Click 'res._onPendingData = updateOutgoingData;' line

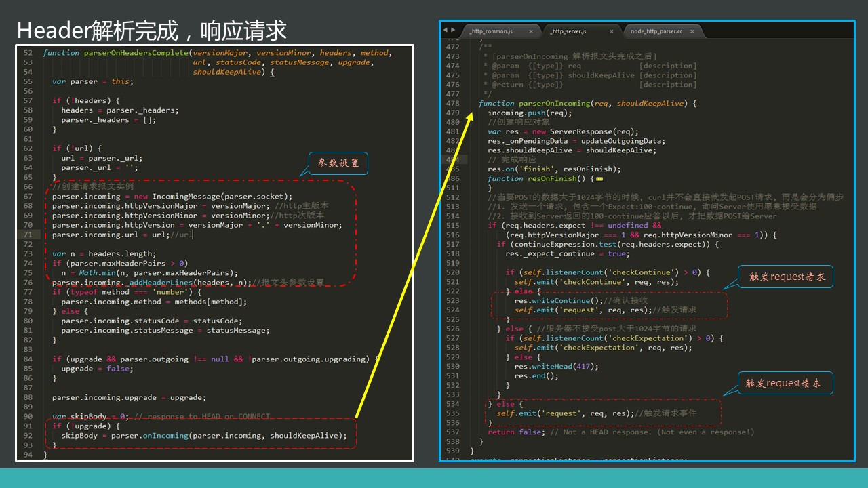click(x=576, y=141)
